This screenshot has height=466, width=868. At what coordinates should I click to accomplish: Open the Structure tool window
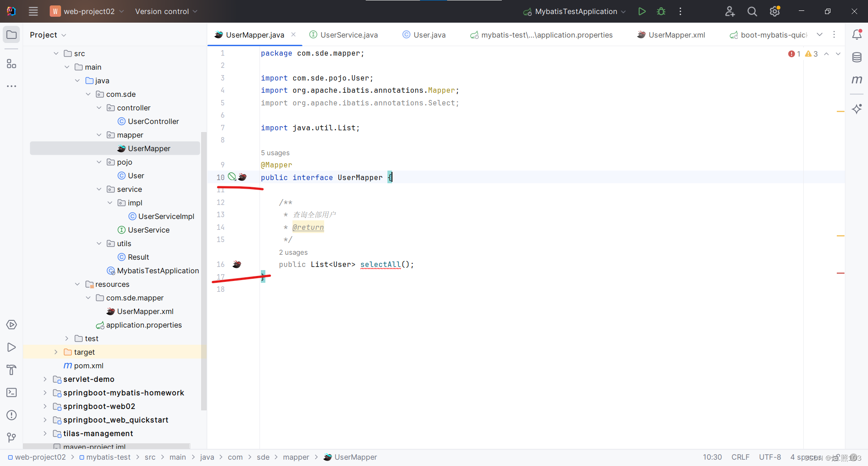(11, 64)
